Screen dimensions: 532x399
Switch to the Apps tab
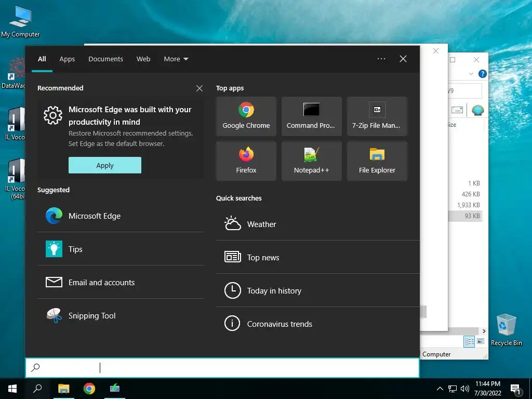(67, 59)
